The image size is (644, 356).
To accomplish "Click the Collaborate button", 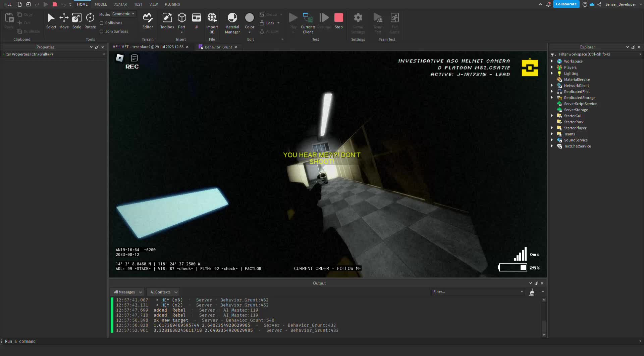I will pyautogui.click(x=566, y=4).
